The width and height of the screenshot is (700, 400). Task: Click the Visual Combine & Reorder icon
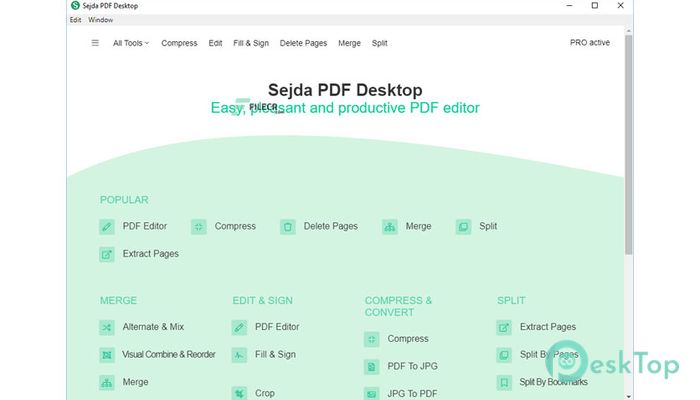tap(107, 355)
